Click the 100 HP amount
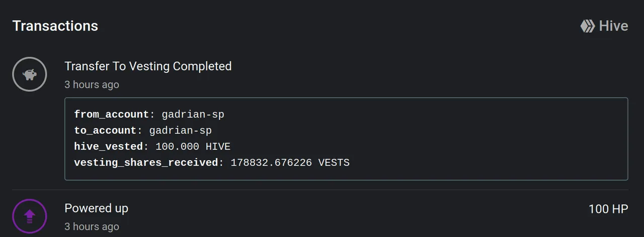The width and height of the screenshot is (644, 237). tap(608, 209)
